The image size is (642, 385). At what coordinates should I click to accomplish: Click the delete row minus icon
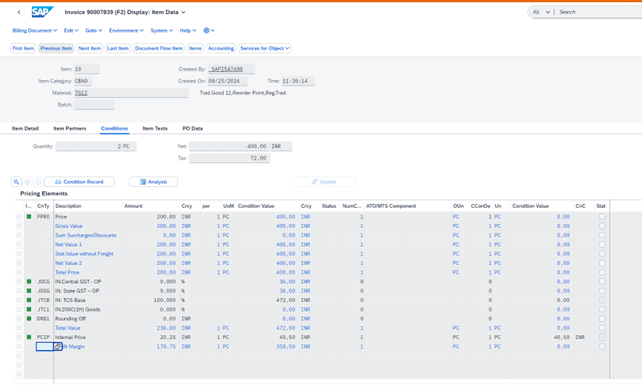coord(38,181)
